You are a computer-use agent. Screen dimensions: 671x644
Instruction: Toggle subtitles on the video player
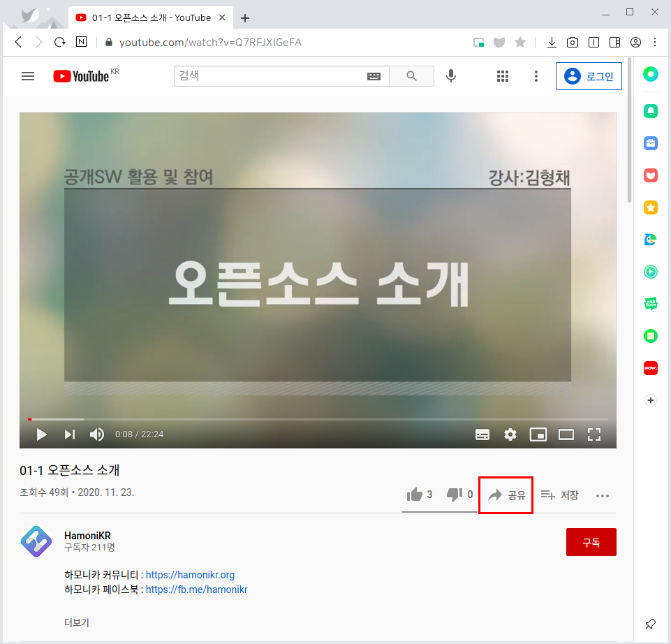(482, 434)
